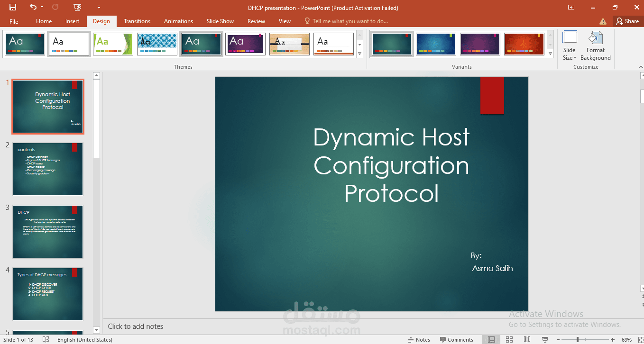Click the Save icon in Quick Access
This screenshot has width=644, height=344.
13,7
